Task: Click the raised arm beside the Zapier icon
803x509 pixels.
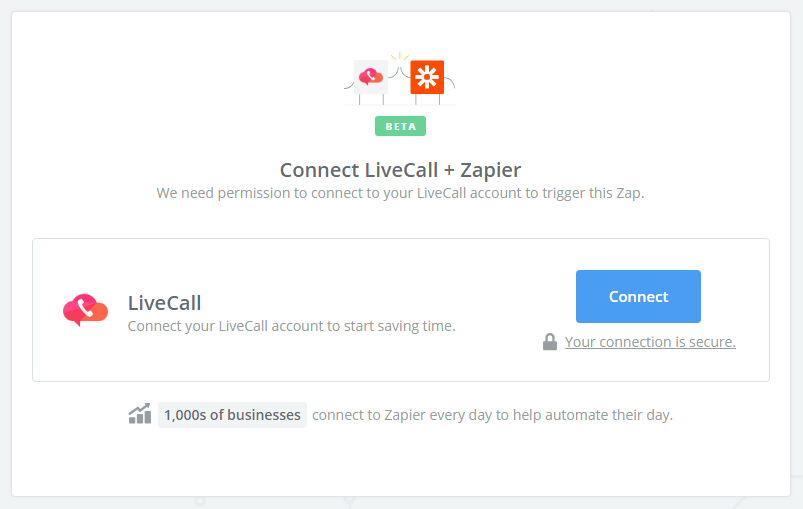Action: (x=405, y=71)
